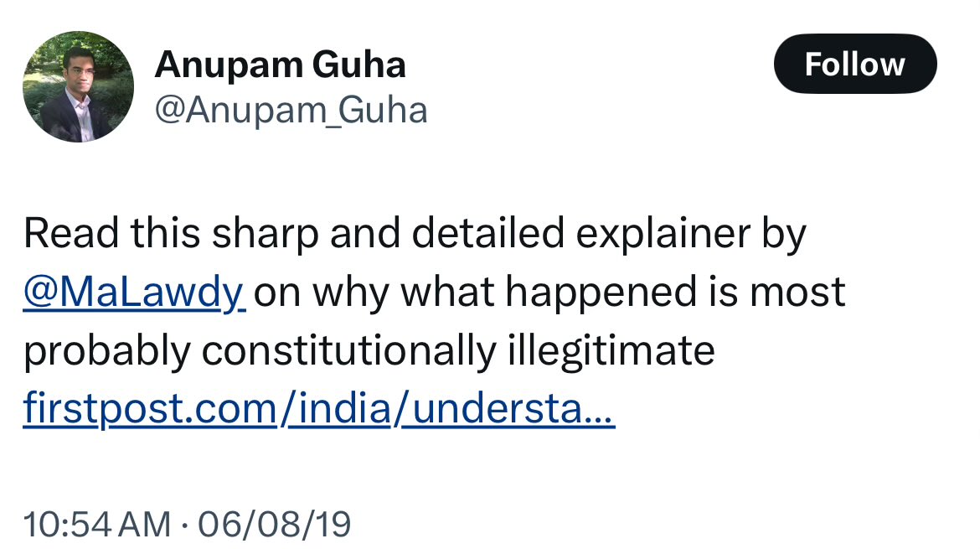Click the black Follow button
980x549 pixels.
click(x=854, y=65)
